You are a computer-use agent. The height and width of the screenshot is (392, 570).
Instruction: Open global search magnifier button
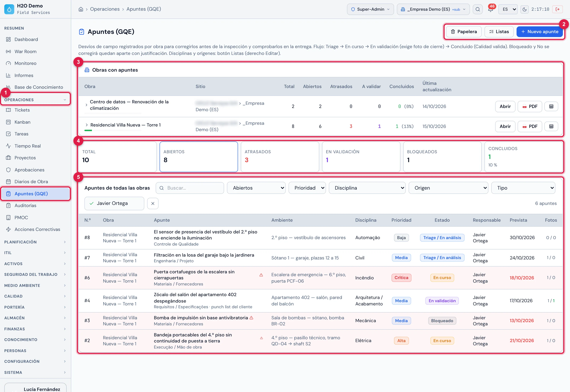coord(477,9)
